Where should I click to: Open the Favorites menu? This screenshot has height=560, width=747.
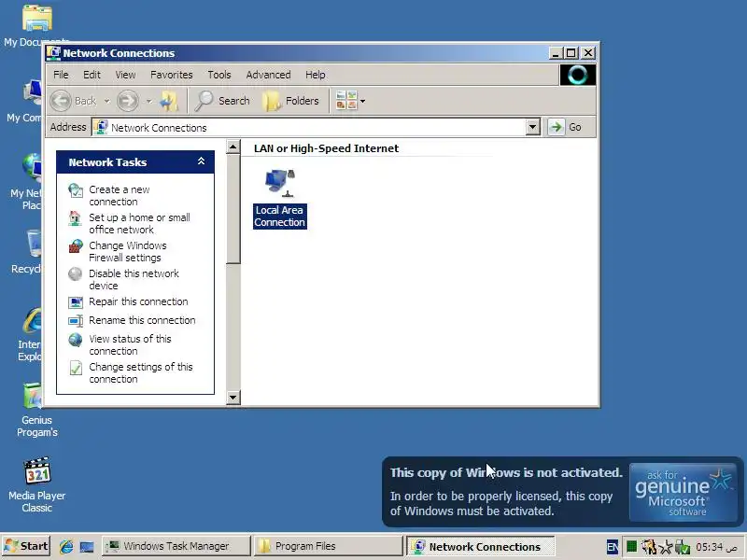172,75
